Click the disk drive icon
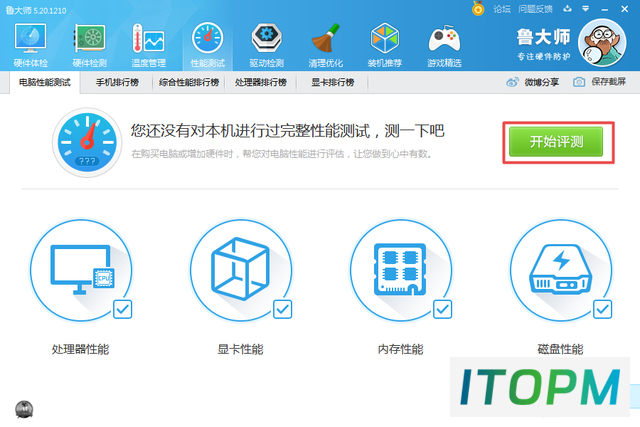 click(561, 270)
